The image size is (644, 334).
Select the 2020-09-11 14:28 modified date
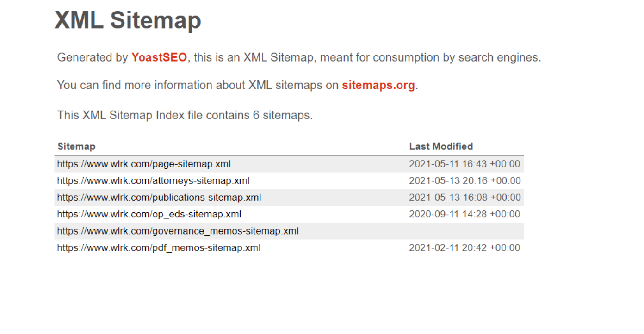tap(464, 214)
